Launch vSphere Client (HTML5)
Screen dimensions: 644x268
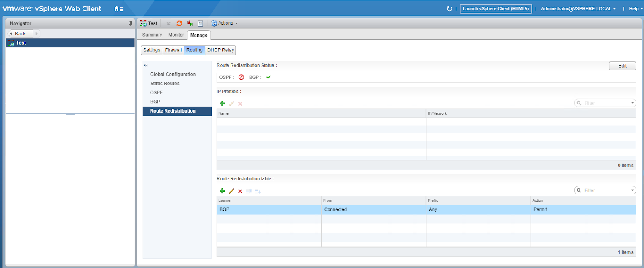coord(495,9)
